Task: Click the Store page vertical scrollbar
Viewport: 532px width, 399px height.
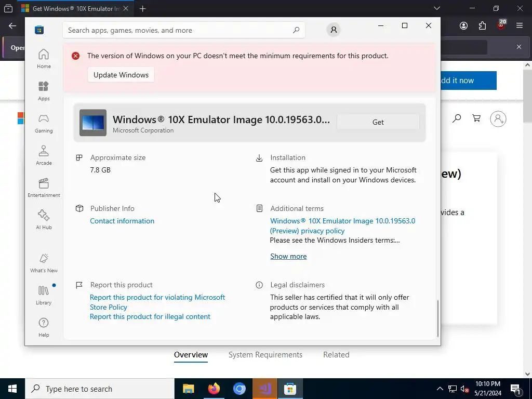Action: tap(437, 318)
